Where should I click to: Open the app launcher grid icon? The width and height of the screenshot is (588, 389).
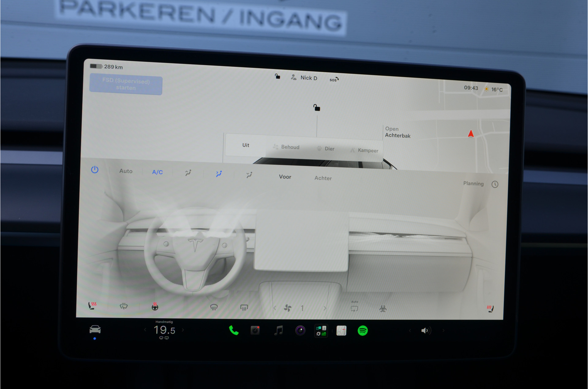pyautogui.click(x=321, y=331)
